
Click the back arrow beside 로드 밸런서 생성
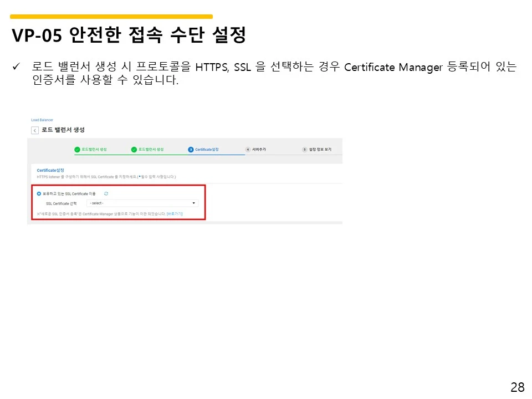[34, 130]
